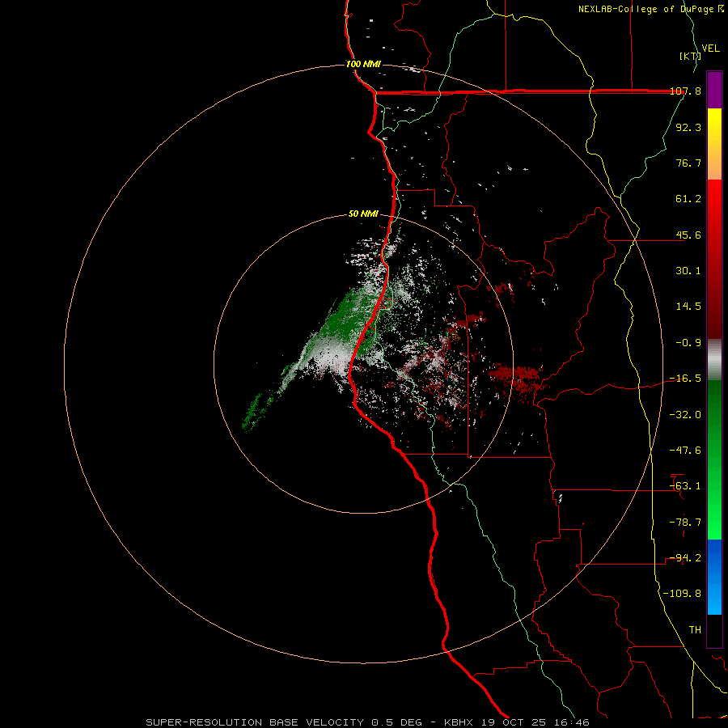This screenshot has height=728, width=728.
Task: Click the 107.8 velocity scale value
Action: tap(685, 91)
